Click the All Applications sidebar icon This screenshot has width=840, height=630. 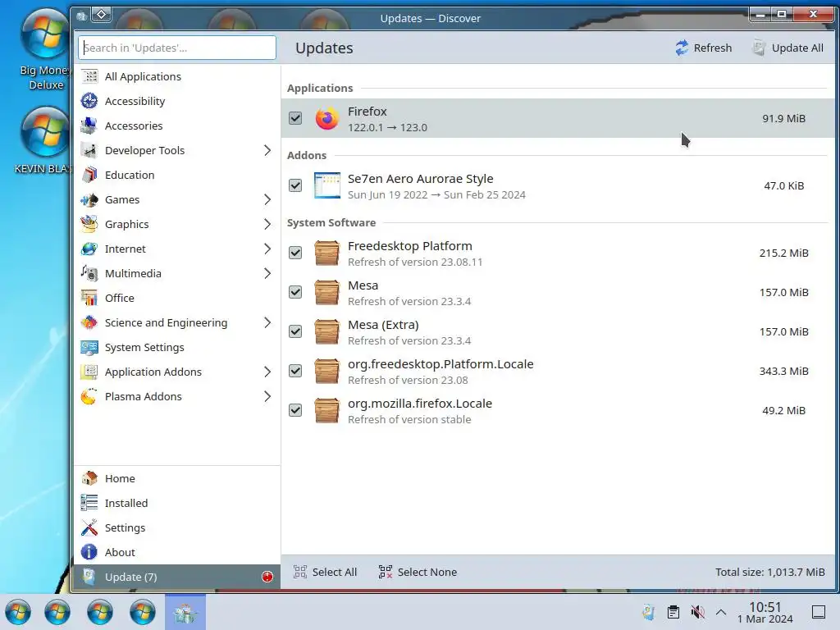pyautogui.click(x=89, y=76)
